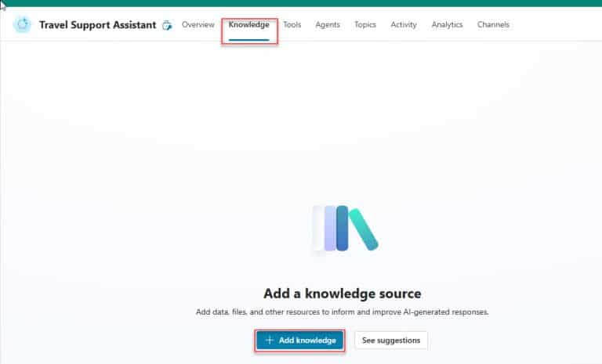Image resolution: width=602 pixels, height=364 pixels.
Task: Click the Travel Support Assistant agent avatar icon
Action: 23,25
